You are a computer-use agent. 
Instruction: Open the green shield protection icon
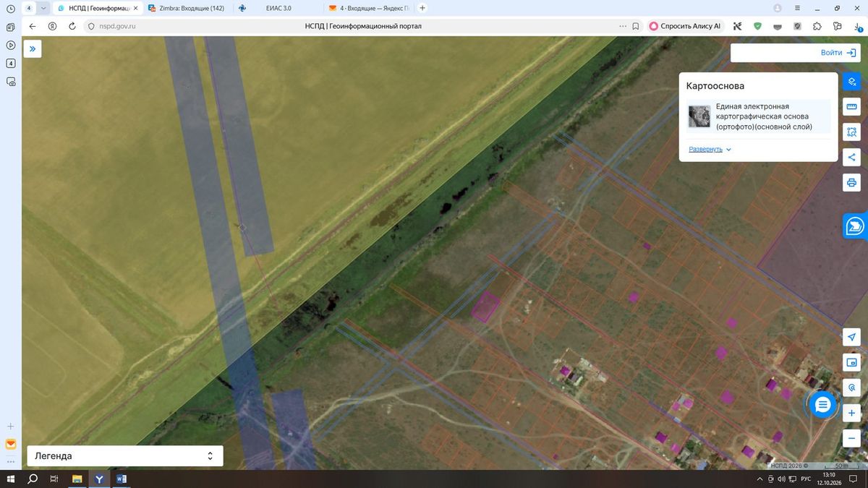tap(757, 26)
